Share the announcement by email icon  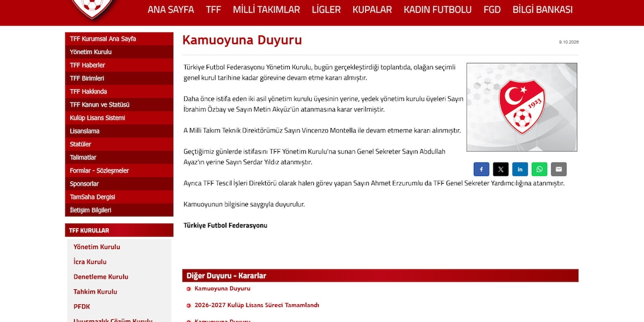pyautogui.click(x=559, y=170)
